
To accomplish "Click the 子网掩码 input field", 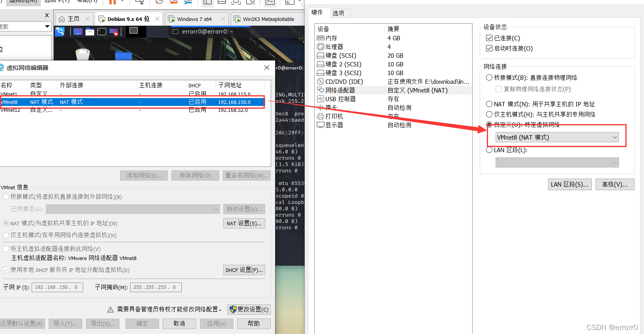I will (x=156, y=287).
